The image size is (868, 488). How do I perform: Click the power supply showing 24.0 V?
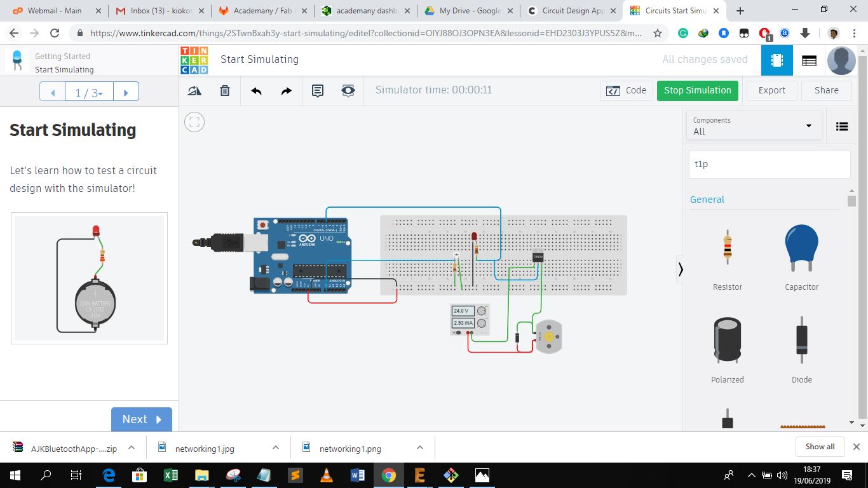click(470, 319)
